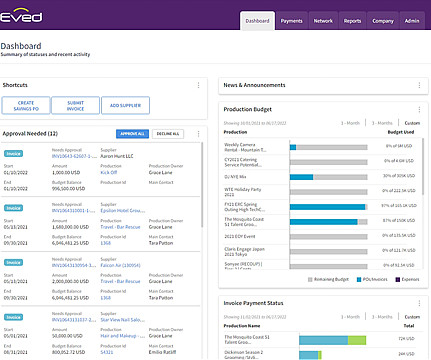
Task: Select Custom range in Invoice Payment Status
Action: click(x=412, y=317)
